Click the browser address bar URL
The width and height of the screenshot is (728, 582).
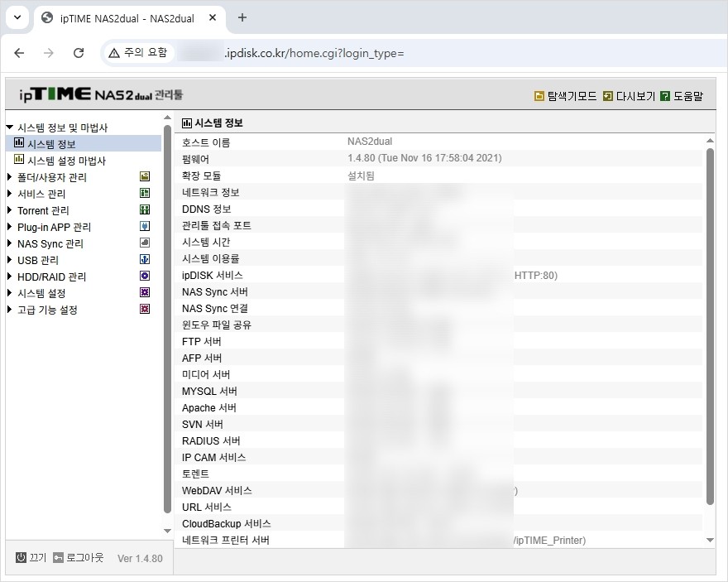point(314,53)
